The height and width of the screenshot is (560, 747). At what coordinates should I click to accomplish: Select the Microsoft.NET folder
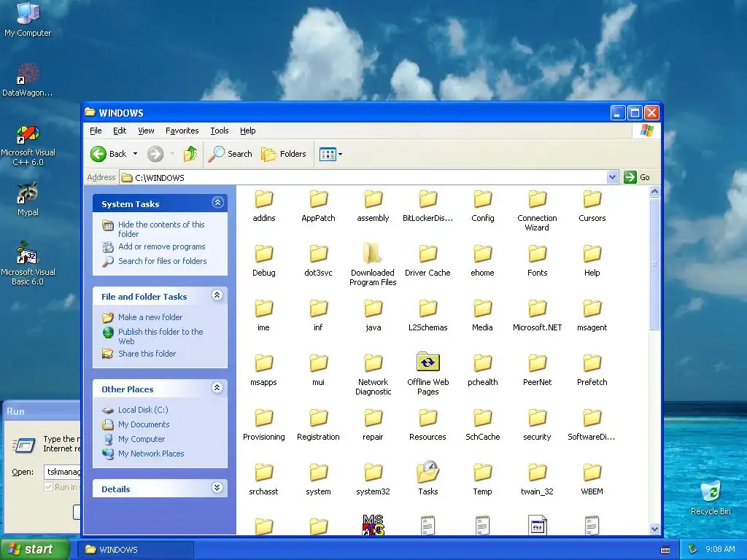tap(538, 315)
